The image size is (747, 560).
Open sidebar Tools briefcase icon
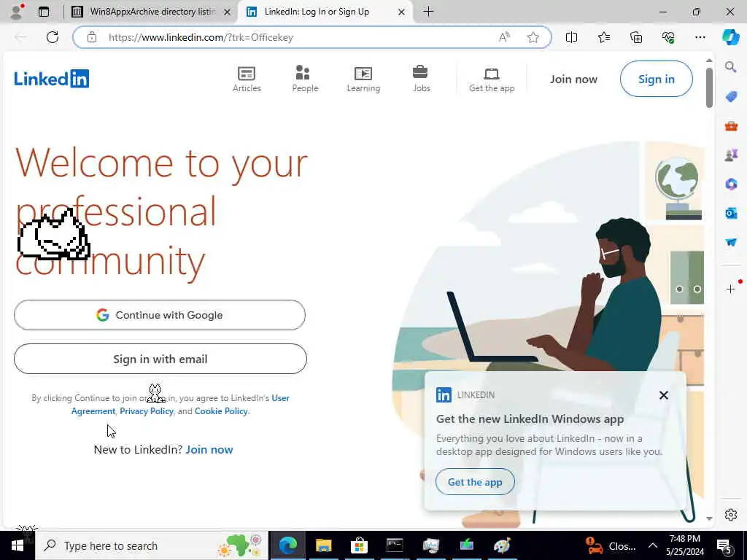point(731,126)
